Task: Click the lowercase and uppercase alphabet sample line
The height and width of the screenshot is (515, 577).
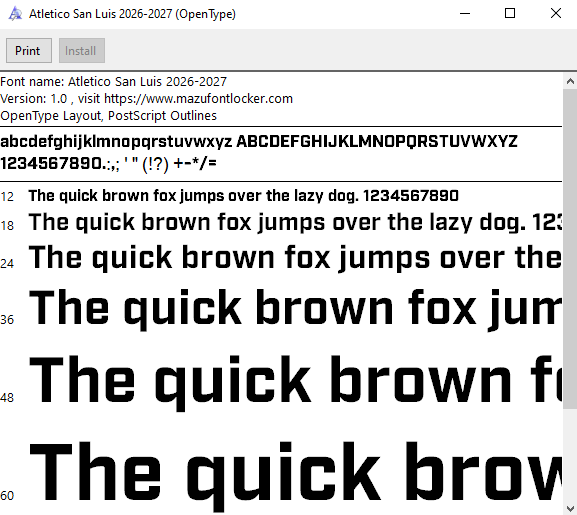Action: click(259, 142)
